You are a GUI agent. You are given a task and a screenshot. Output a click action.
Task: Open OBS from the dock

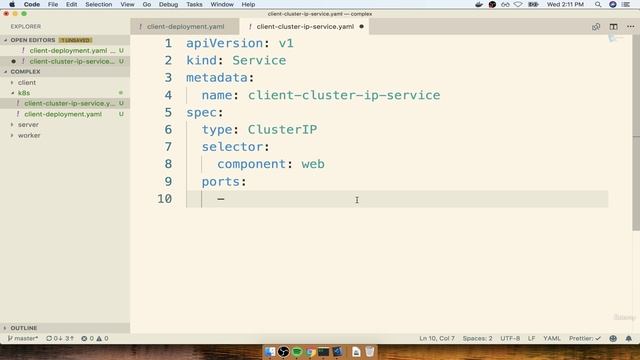pos(283,351)
